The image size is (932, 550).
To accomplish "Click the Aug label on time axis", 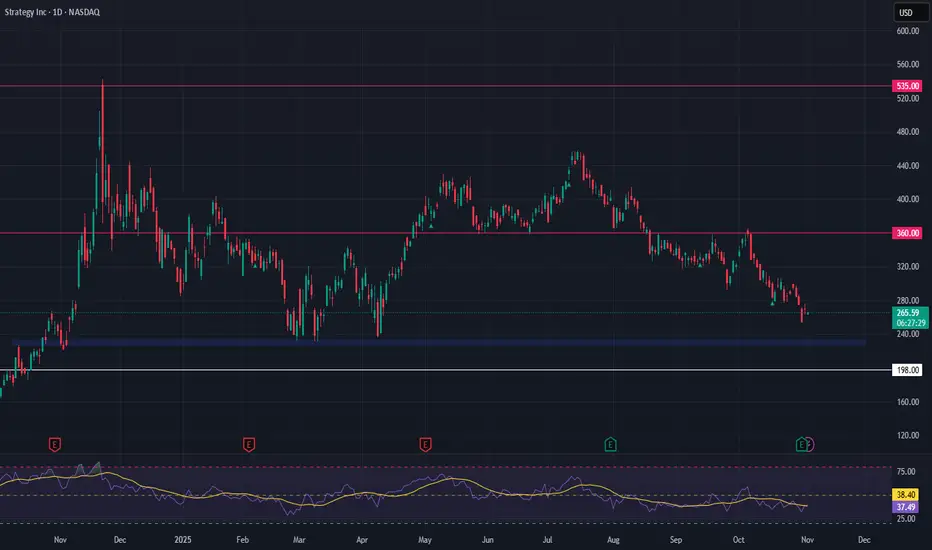I will click(x=613, y=540).
